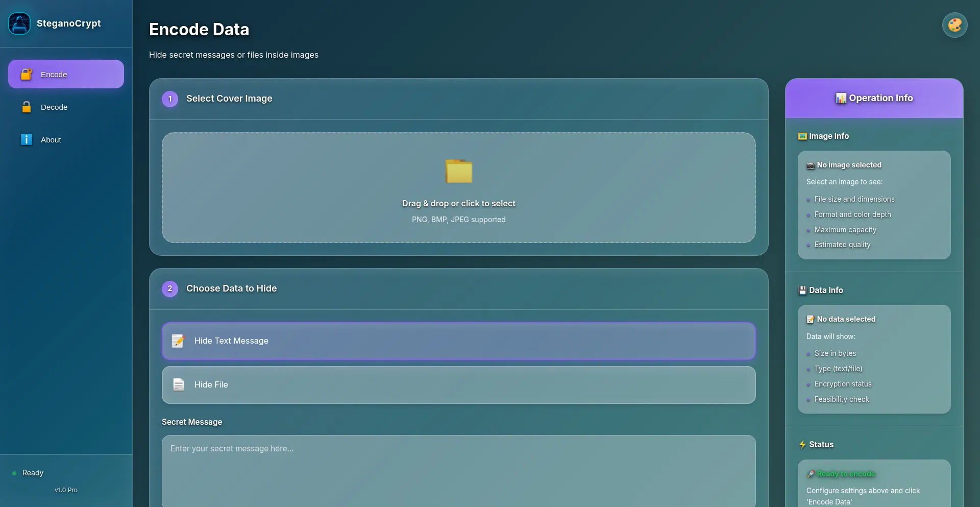The image size is (980, 507).
Task: Click the folder icon in drop zone
Action: pyautogui.click(x=459, y=172)
